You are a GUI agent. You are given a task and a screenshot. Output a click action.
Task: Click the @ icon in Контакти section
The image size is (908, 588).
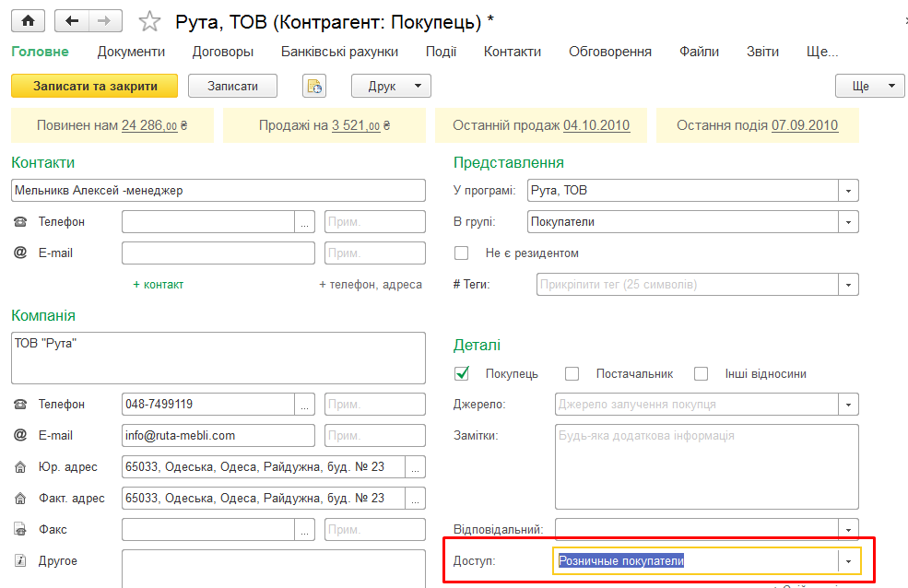[20, 253]
